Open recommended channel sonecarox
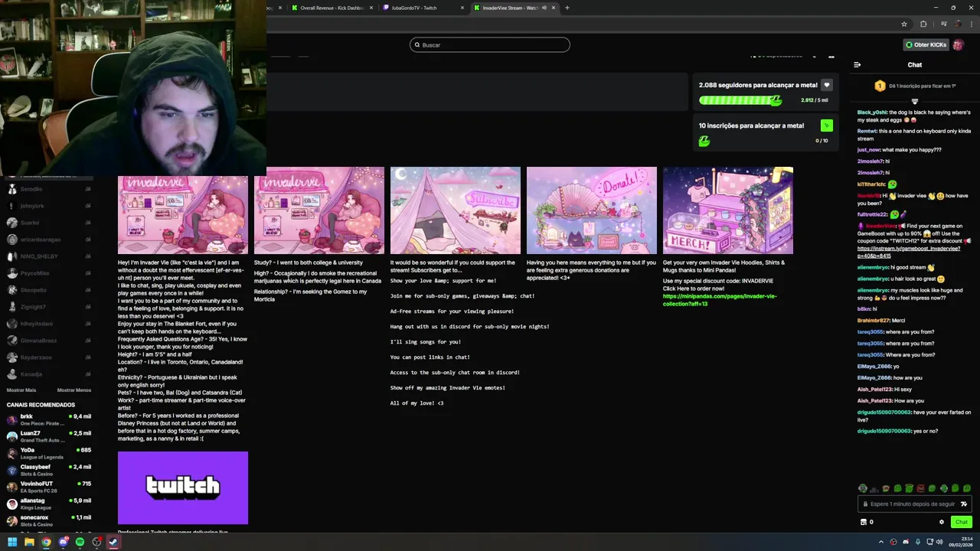Image resolution: width=980 pixels, height=551 pixels. tap(49, 520)
